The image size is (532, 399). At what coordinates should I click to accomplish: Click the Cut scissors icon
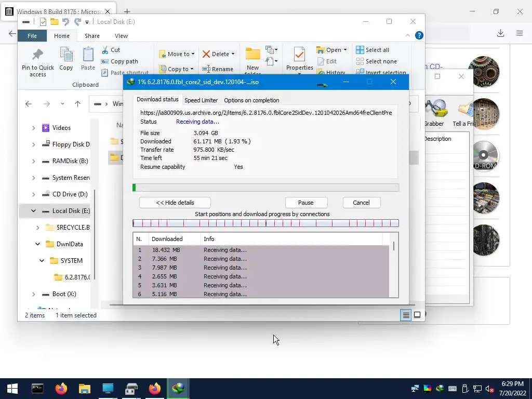click(105, 50)
